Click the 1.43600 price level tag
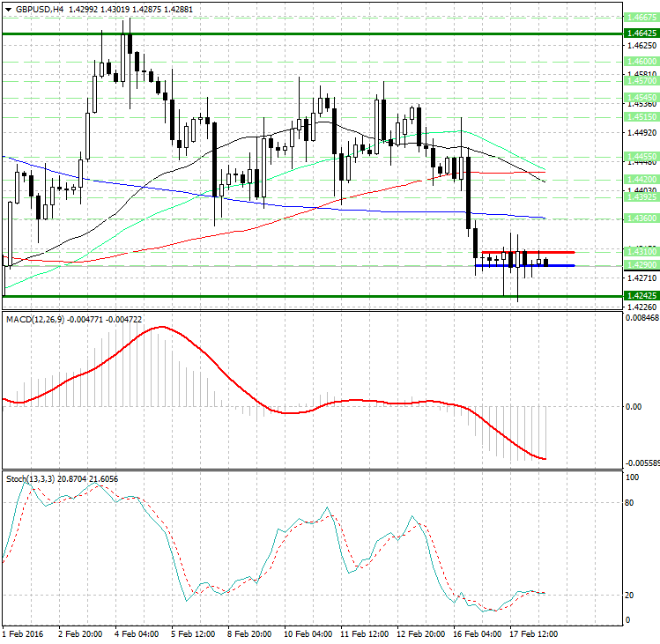 coord(639,217)
